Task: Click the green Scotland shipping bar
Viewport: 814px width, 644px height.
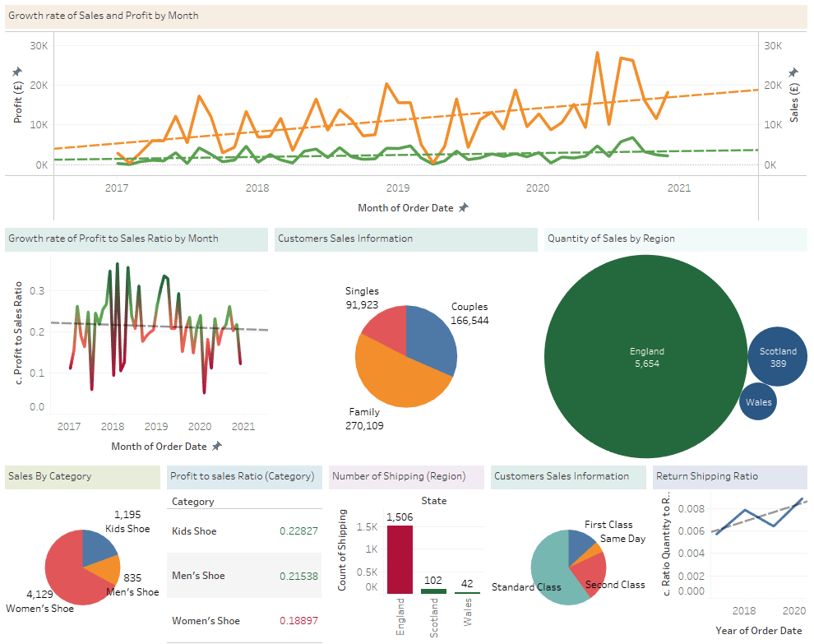Action: [433, 591]
